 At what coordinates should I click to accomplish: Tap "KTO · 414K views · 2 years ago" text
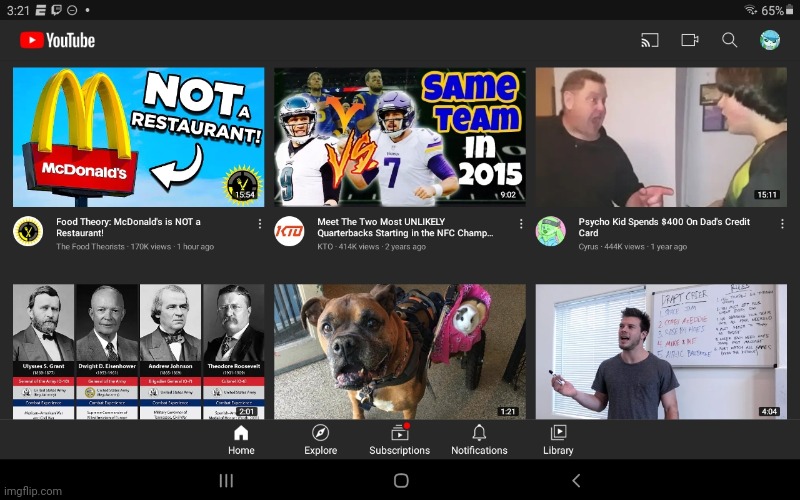pos(371,246)
